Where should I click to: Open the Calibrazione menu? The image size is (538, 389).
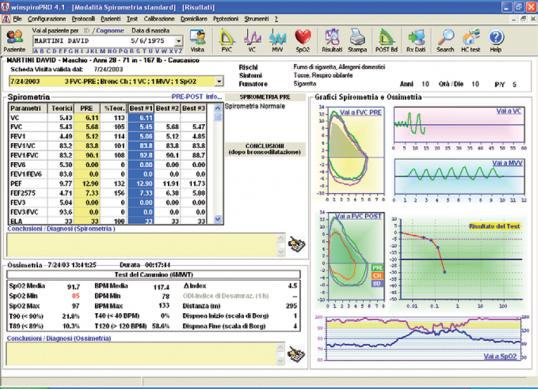[x=159, y=19]
